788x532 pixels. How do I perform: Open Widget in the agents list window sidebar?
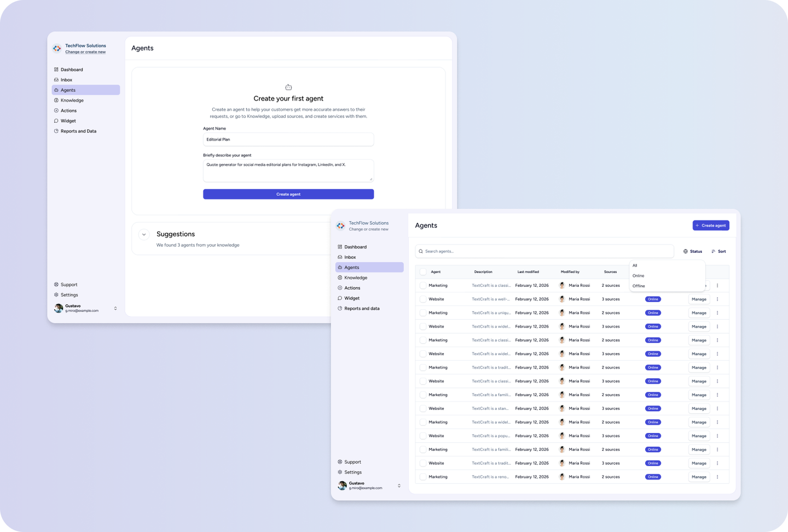(x=369, y=298)
